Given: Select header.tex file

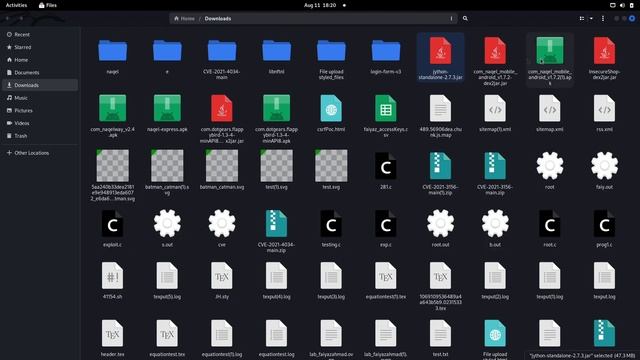Looking at the screenshot, I should click(x=112, y=338).
